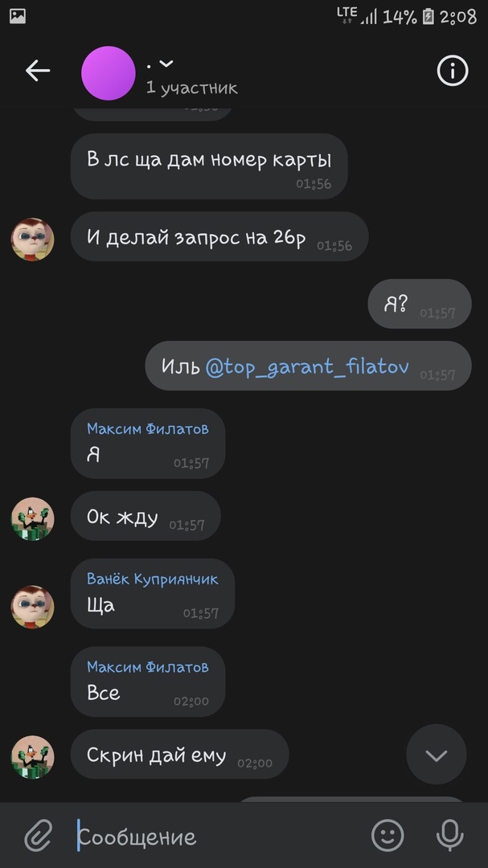Viewport: 488px width, 868px height.
Task: Tap Максим Филатов name above "Все"
Action: point(148,666)
